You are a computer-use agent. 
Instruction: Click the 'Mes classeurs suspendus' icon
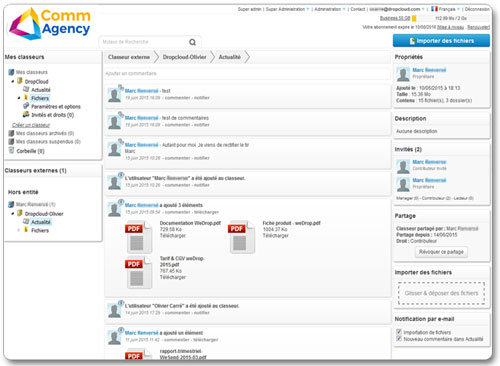pos(11,141)
